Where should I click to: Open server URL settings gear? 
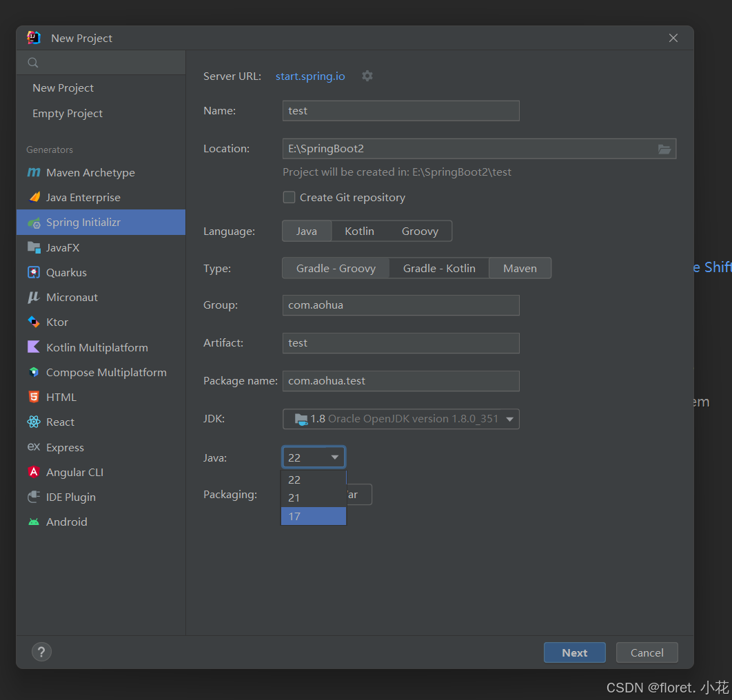point(367,76)
